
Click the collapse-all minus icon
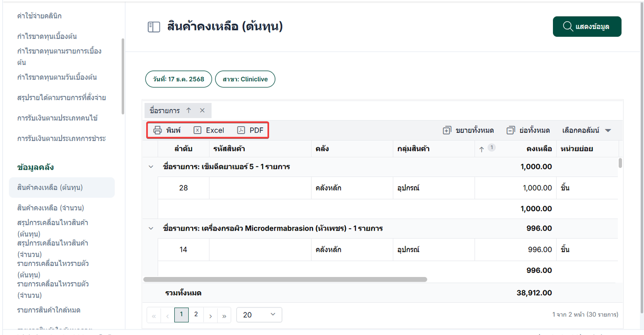coord(510,130)
